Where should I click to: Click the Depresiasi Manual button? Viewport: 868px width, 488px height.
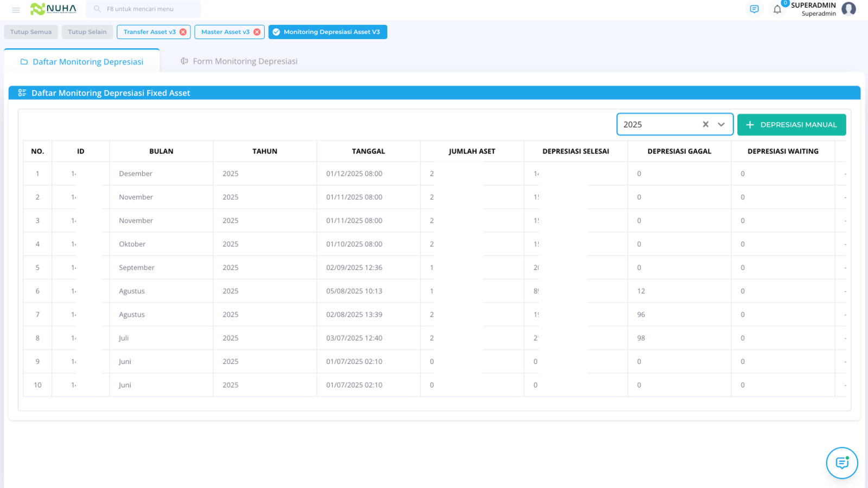(792, 125)
